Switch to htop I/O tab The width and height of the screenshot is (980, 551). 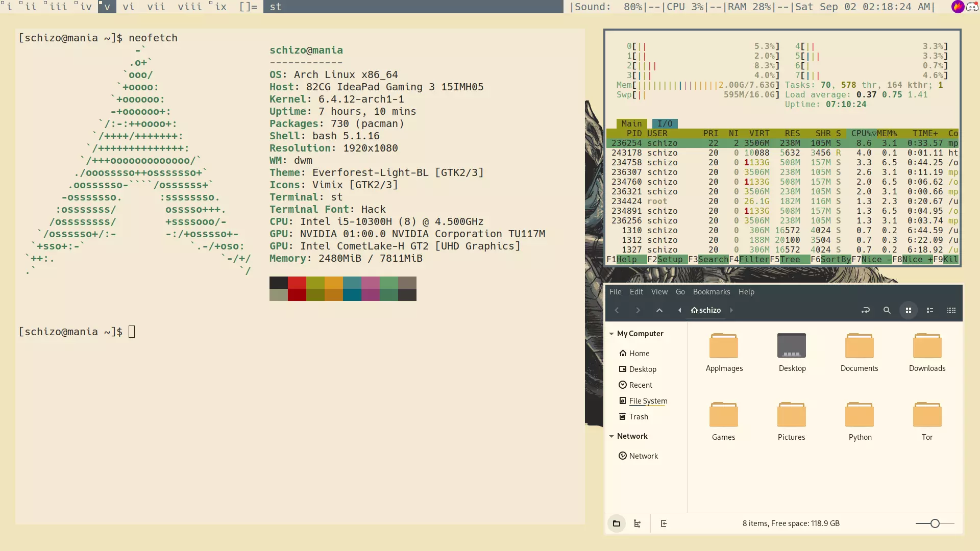[665, 123]
